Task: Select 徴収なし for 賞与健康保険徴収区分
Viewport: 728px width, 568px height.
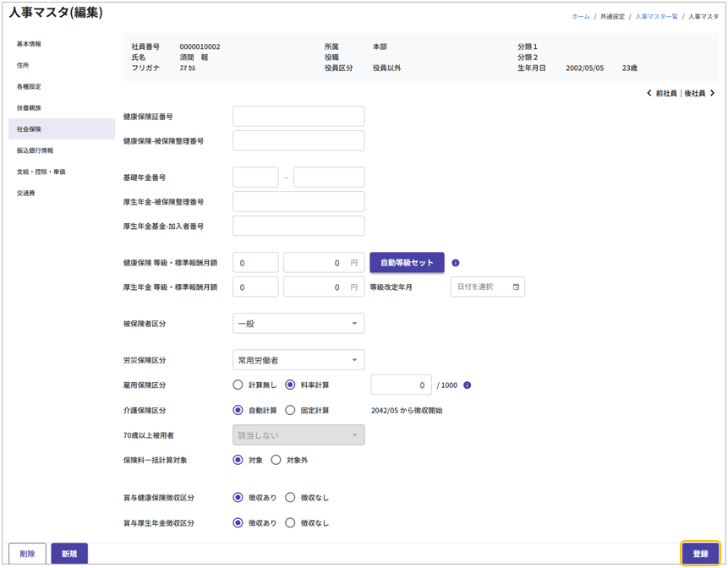Action: coord(290,498)
